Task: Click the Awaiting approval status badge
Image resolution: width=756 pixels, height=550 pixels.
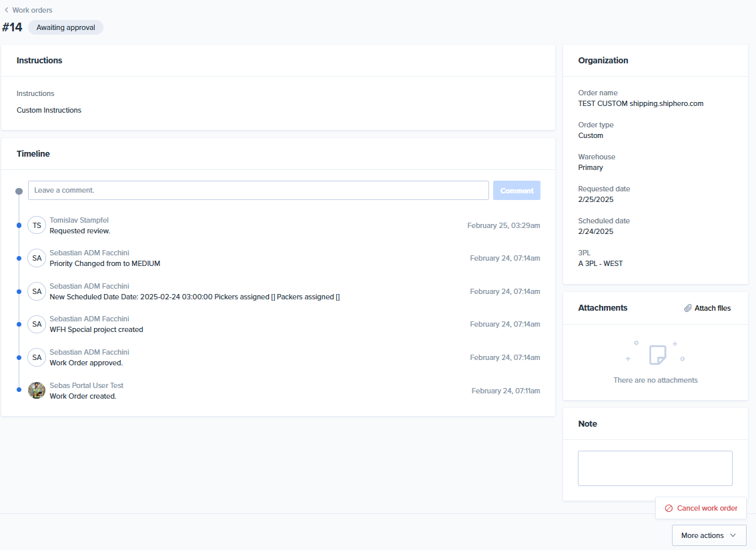Action: coord(65,27)
